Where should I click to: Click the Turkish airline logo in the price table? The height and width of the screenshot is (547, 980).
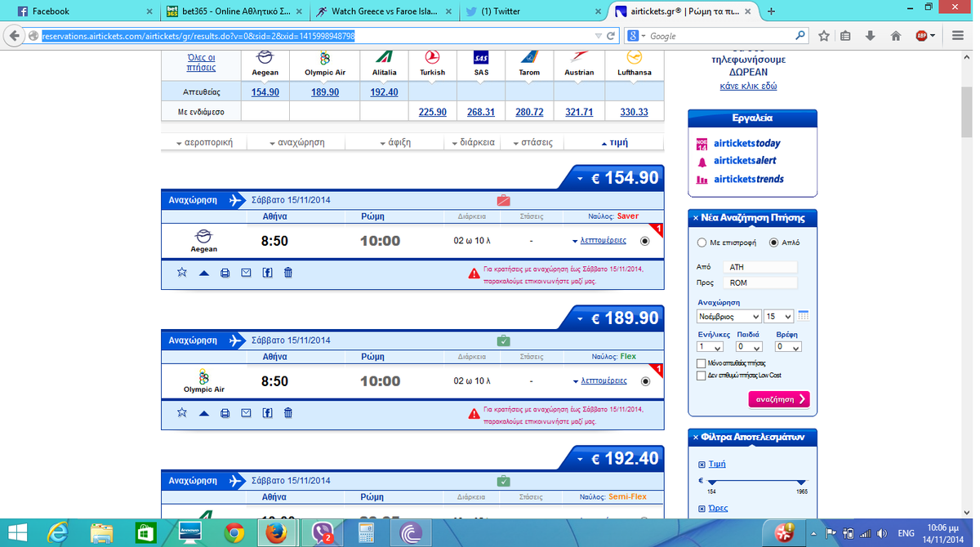point(432,58)
